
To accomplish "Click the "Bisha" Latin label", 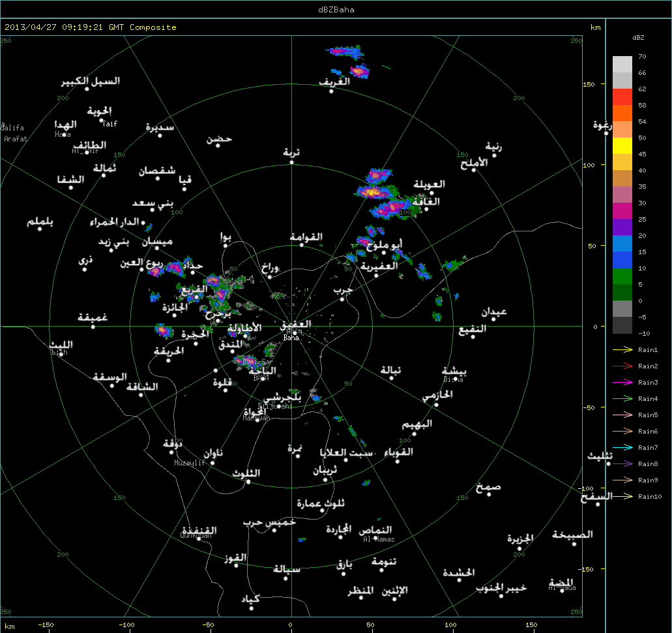I will point(454,379).
